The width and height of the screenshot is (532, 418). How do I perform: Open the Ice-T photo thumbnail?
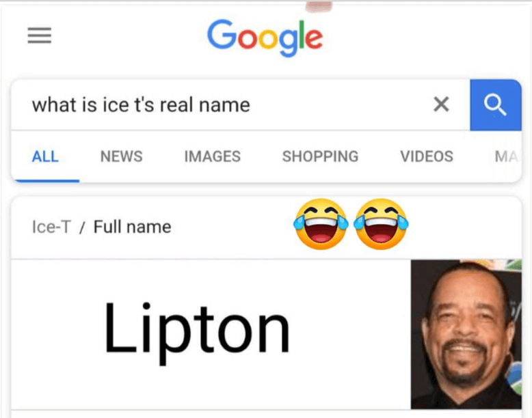466,334
